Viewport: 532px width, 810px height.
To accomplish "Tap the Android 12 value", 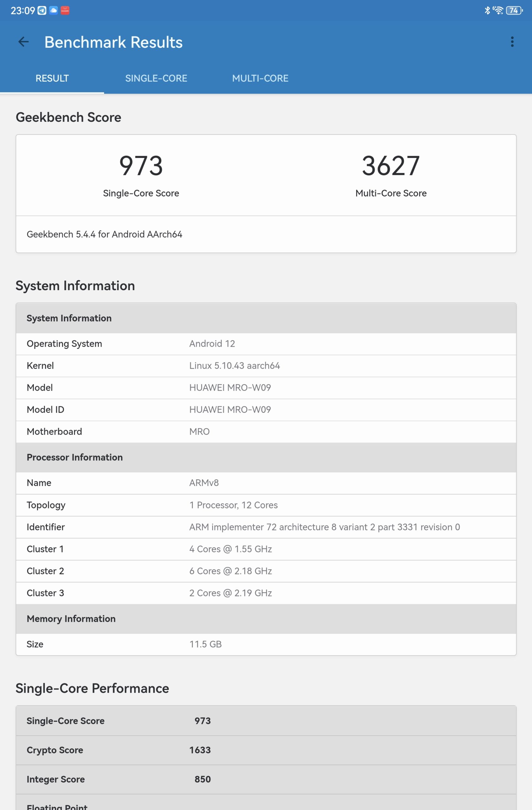I will point(212,344).
